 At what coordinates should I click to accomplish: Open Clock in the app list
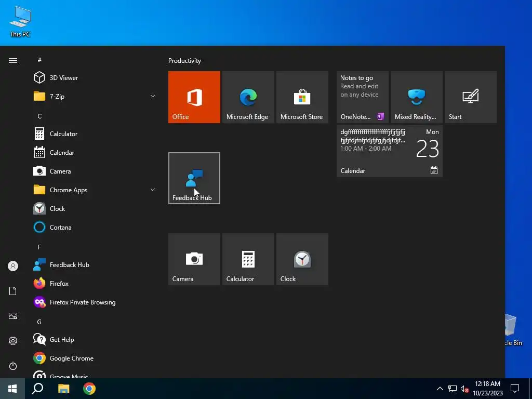[95, 209]
